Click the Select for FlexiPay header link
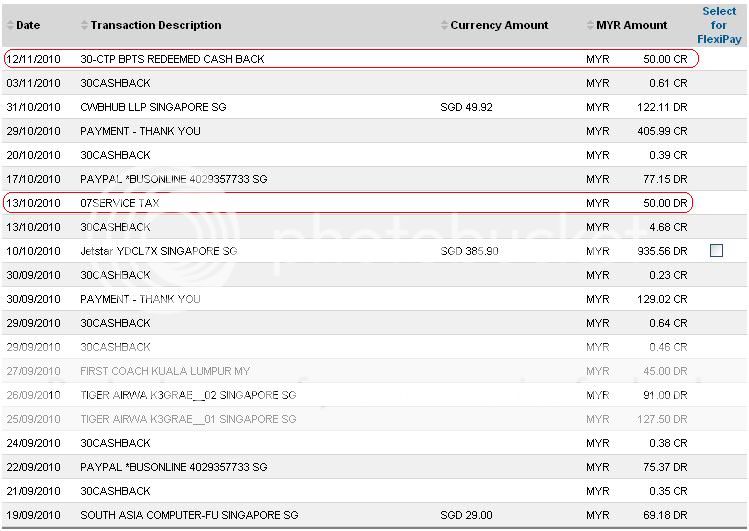 point(719,25)
